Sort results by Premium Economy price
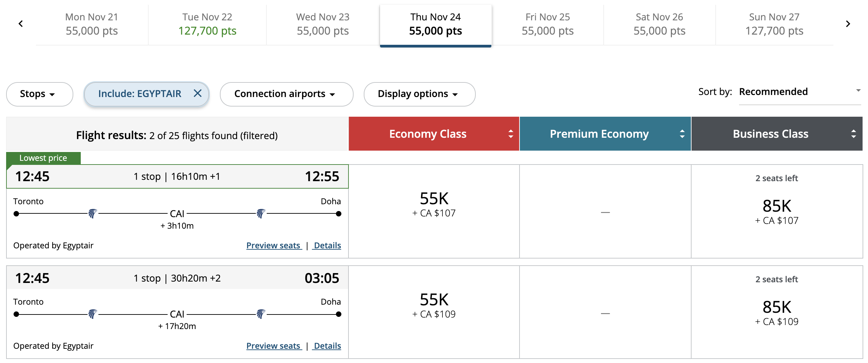This screenshot has width=868, height=363. pyautogui.click(x=682, y=134)
